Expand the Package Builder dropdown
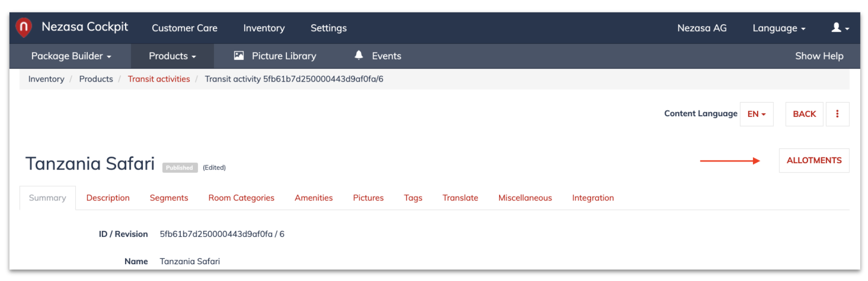 pos(71,56)
